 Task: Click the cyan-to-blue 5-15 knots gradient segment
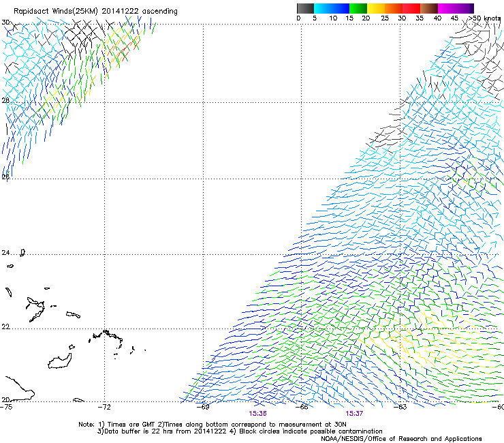tap(332, 8)
